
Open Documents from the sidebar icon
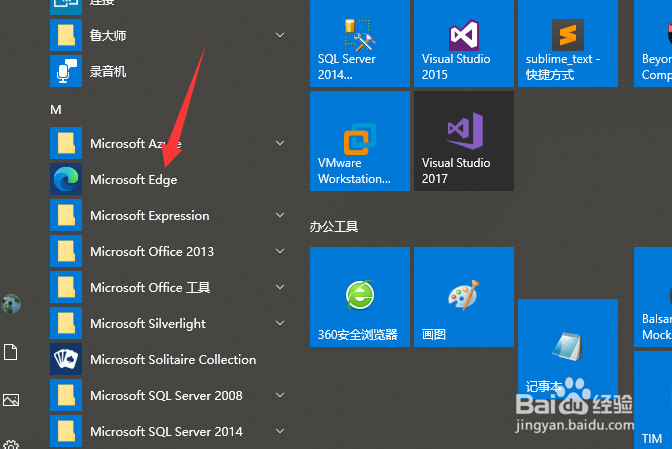11,352
